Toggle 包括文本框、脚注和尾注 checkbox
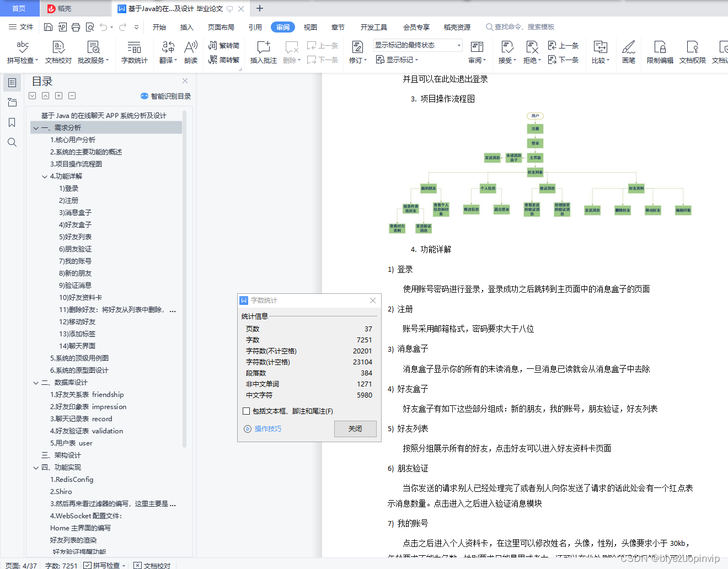The width and height of the screenshot is (728, 569). (x=247, y=411)
